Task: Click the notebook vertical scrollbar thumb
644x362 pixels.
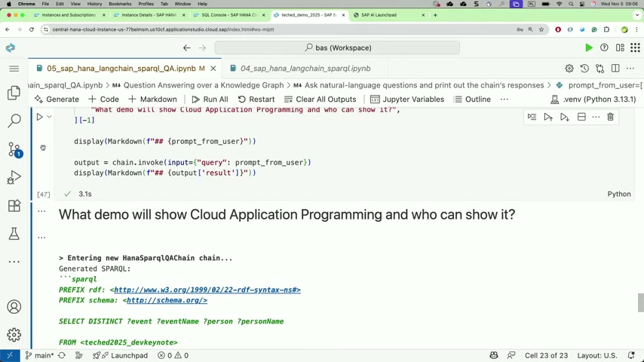Action: click(x=640, y=303)
